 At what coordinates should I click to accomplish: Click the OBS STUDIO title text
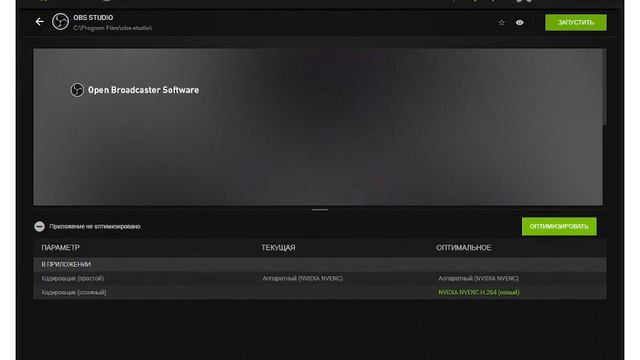[x=93, y=18]
